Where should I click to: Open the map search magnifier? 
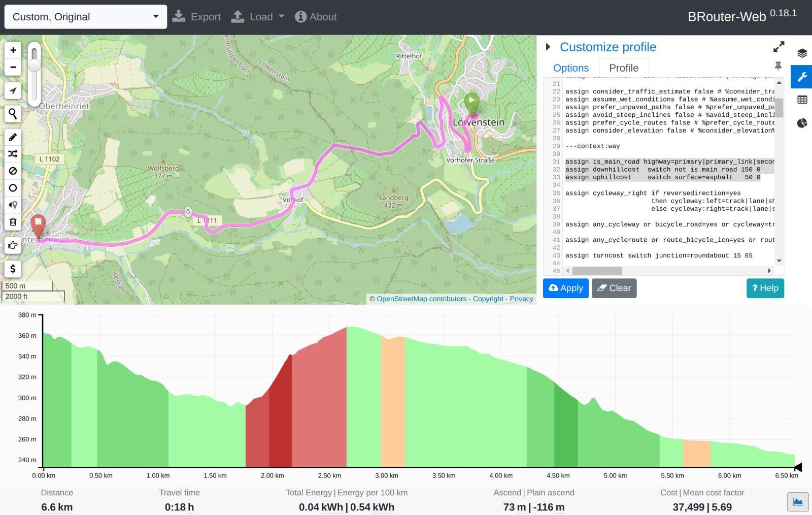point(13,114)
